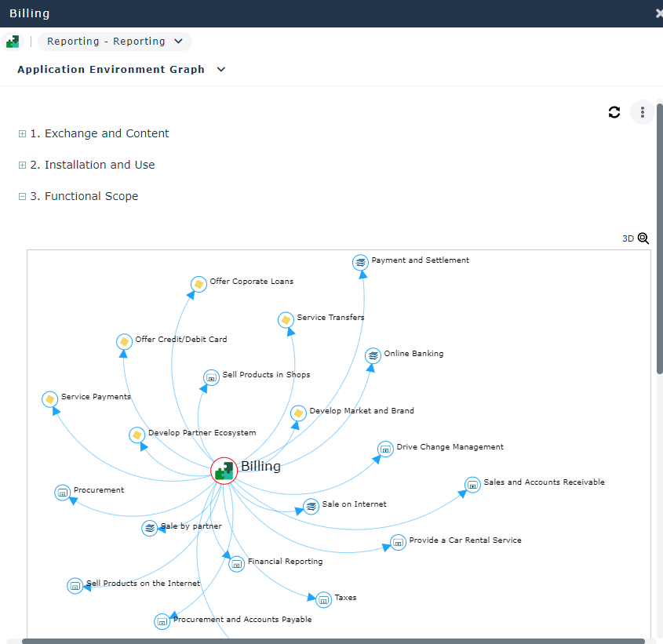This screenshot has height=644, width=663.
Task: Click the Provide a Car Rental Service label
Action: click(464, 540)
